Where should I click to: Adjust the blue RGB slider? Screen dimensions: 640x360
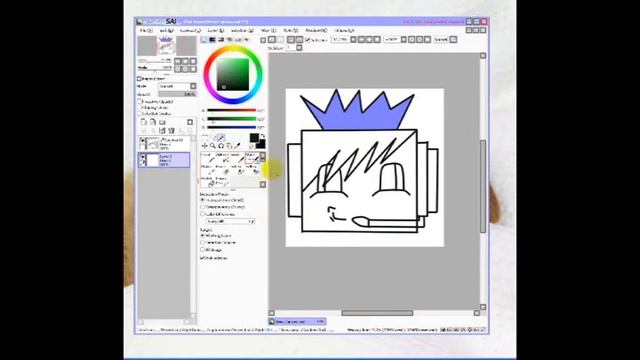point(231,127)
